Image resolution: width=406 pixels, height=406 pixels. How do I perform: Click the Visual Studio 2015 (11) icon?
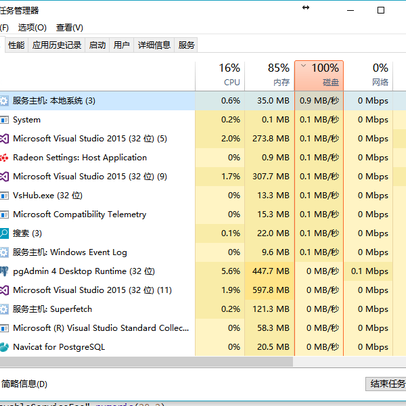coord(4,290)
